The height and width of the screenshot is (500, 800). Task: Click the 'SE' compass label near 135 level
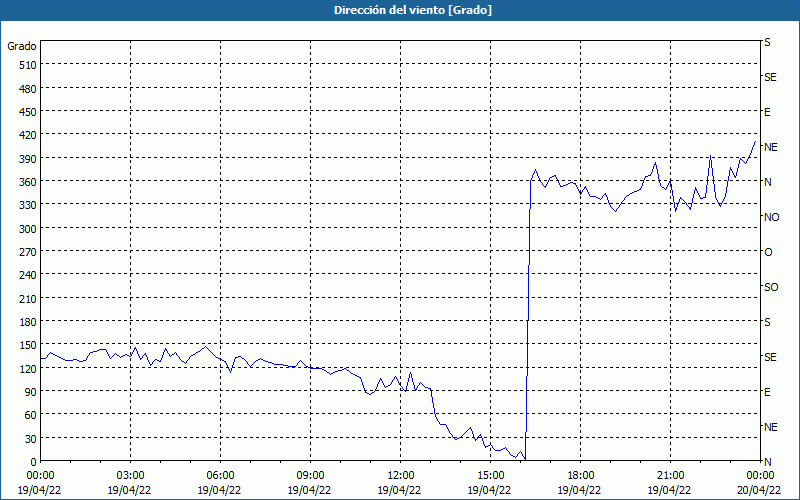[770, 358]
